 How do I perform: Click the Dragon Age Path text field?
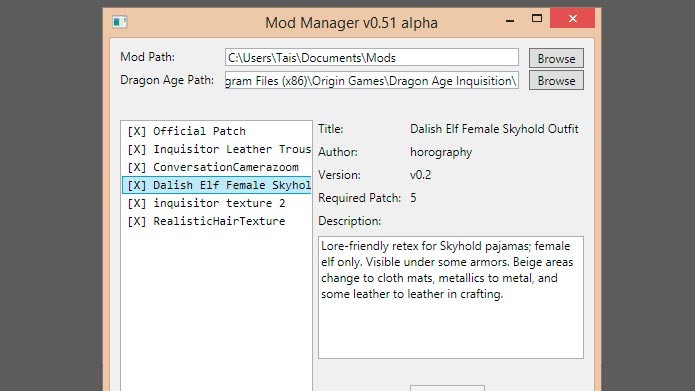(372, 81)
